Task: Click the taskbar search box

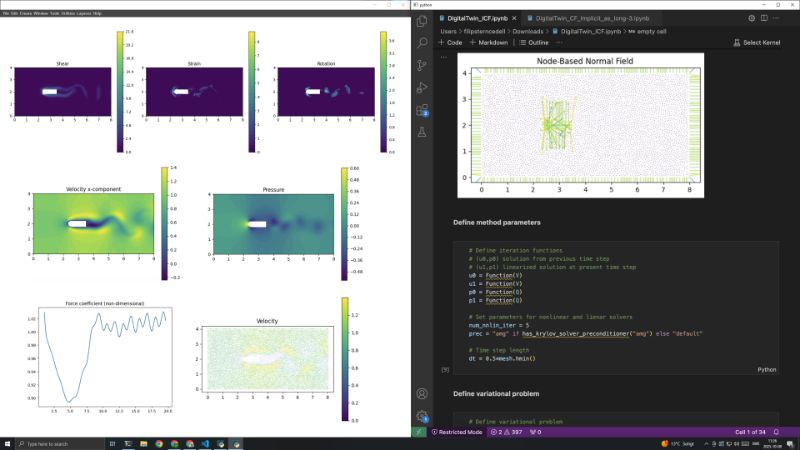Action: click(x=59, y=444)
